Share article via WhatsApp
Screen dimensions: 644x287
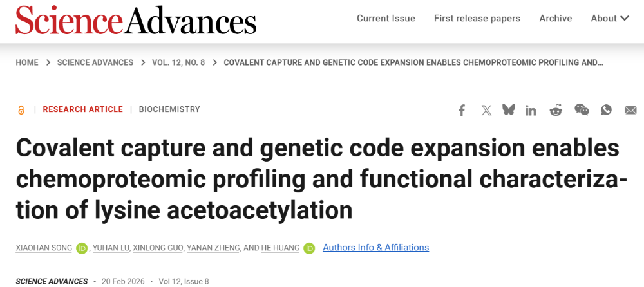click(x=606, y=110)
